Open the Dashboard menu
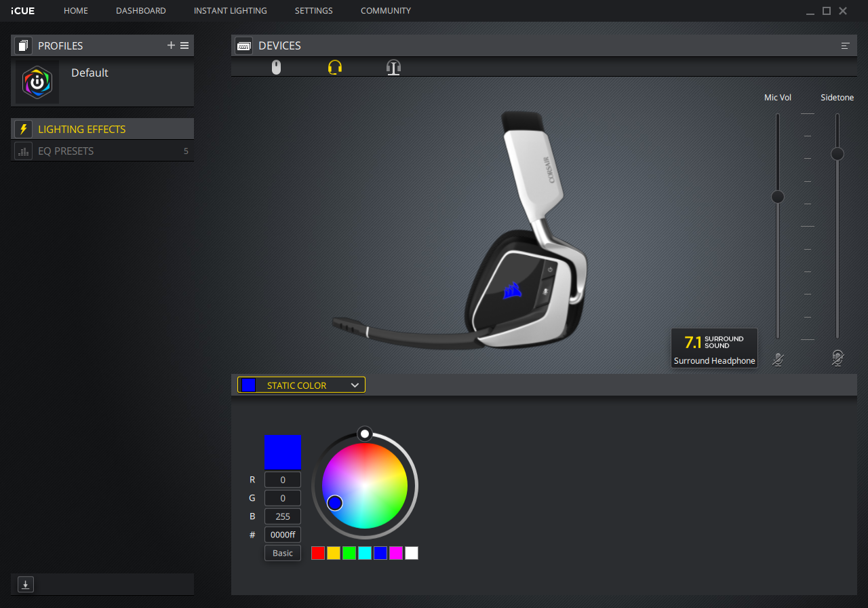This screenshot has height=608, width=868. pos(141,11)
